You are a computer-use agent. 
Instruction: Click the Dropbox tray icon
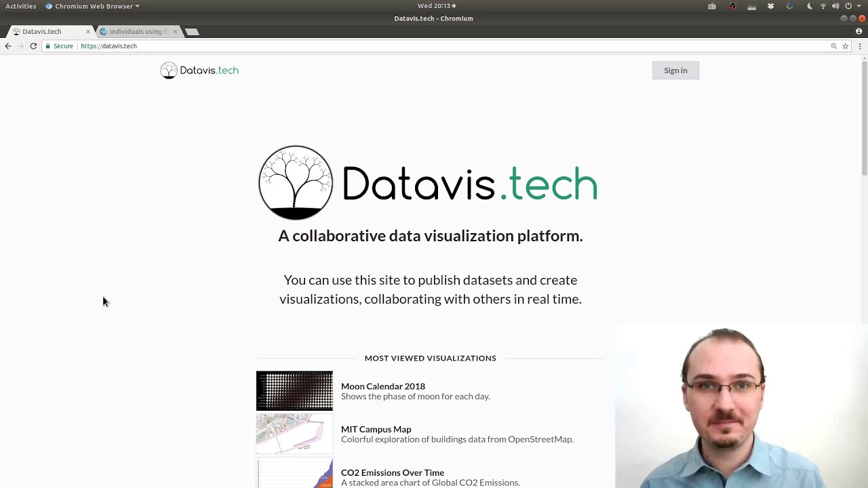[x=770, y=6]
